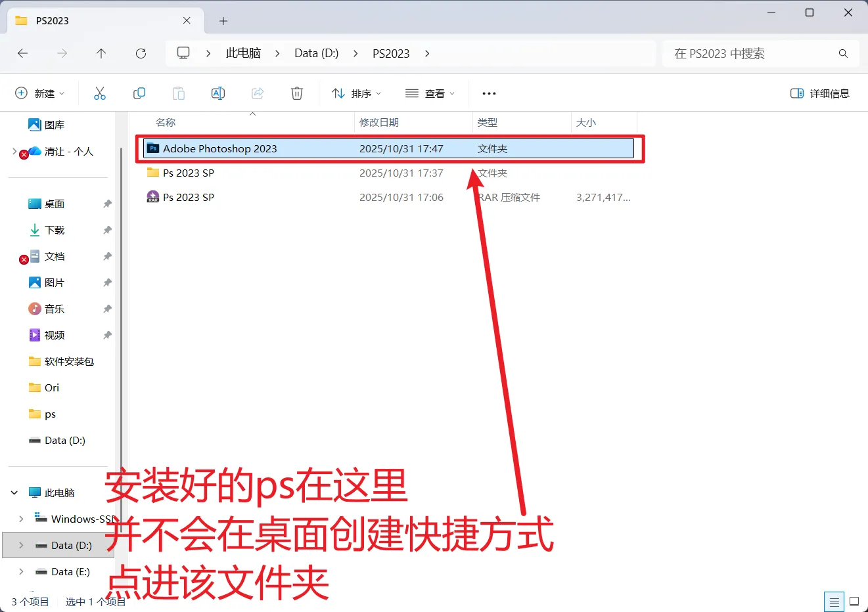
Task: Open Desktop (桌面) in sidebar
Action: [x=46, y=204]
